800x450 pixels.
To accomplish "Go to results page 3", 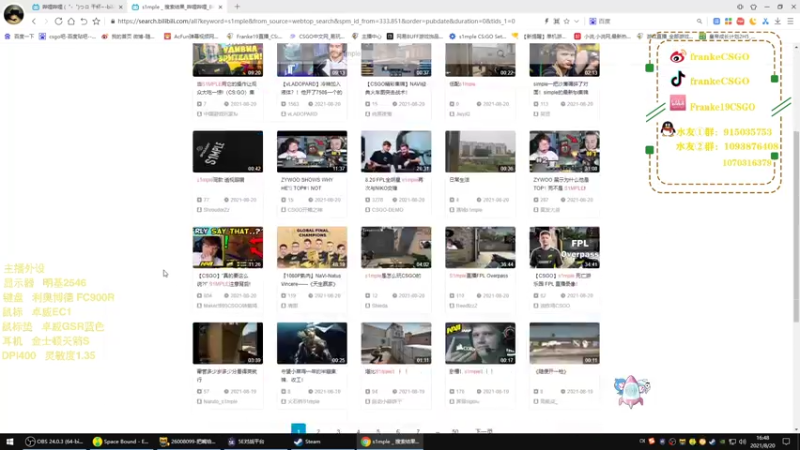I will pyautogui.click(x=338, y=431).
